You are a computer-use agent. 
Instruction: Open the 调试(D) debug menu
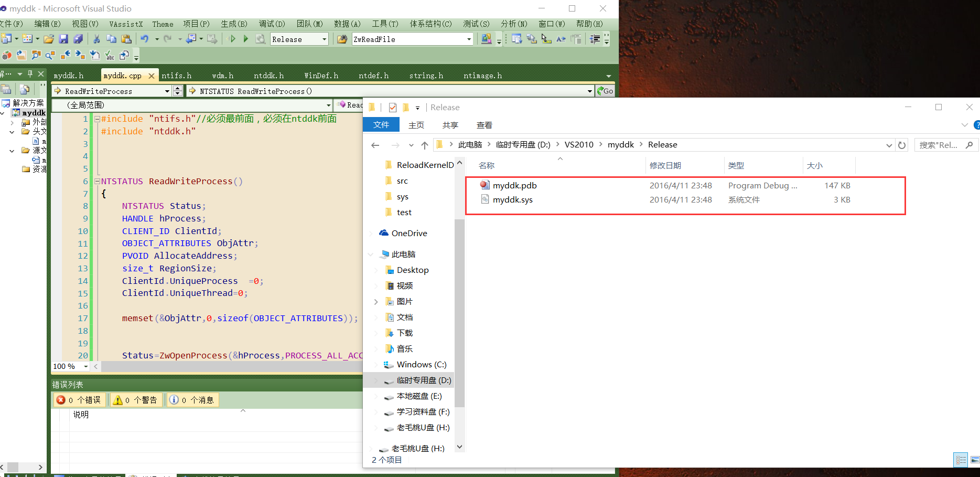point(272,24)
